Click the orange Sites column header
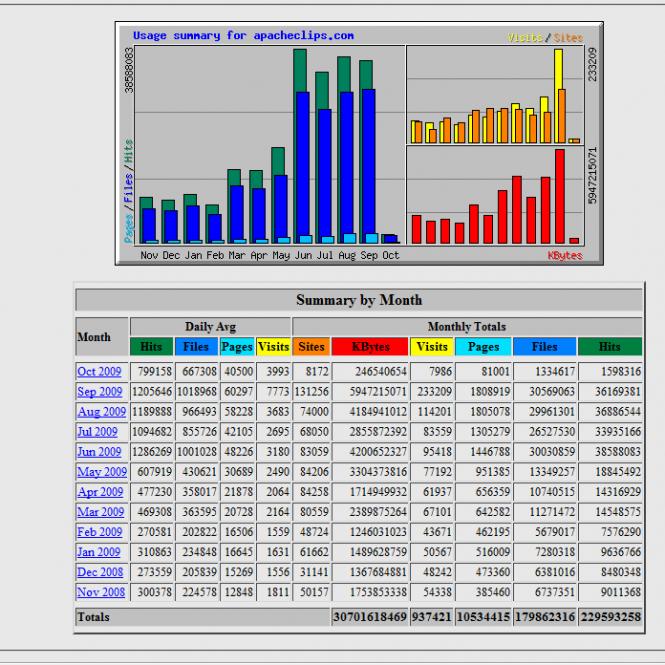 pyautogui.click(x=311, y=346)
